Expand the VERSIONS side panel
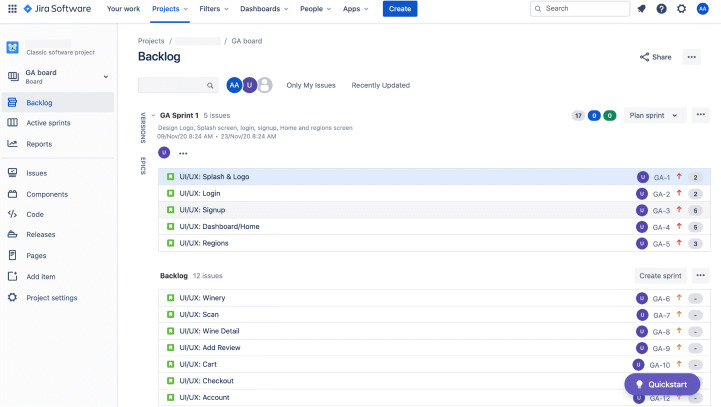 tap(143, 128)
